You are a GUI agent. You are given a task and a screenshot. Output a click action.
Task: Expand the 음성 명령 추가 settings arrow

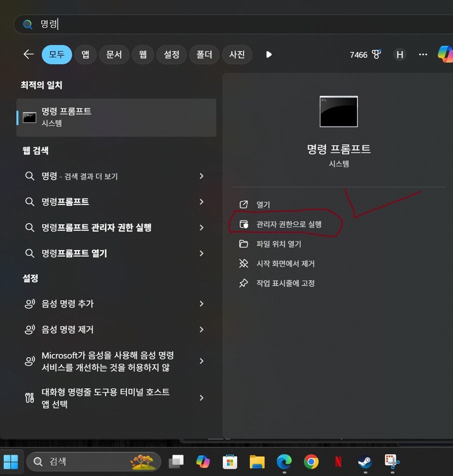(201, 304)
